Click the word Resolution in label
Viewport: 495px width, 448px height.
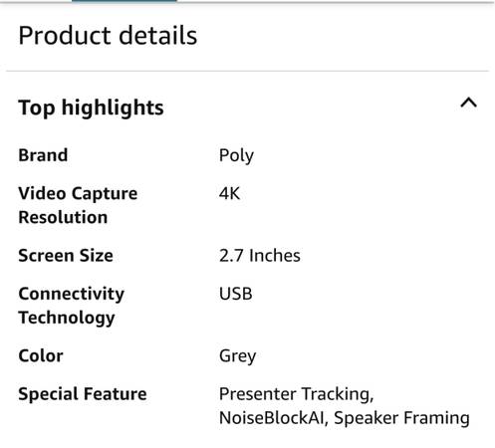(63, 217)
